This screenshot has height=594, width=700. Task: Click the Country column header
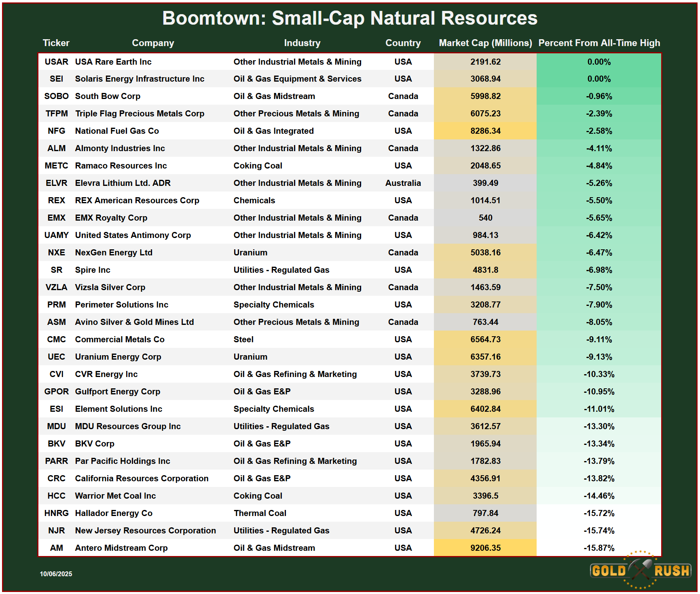pos(403,43)
